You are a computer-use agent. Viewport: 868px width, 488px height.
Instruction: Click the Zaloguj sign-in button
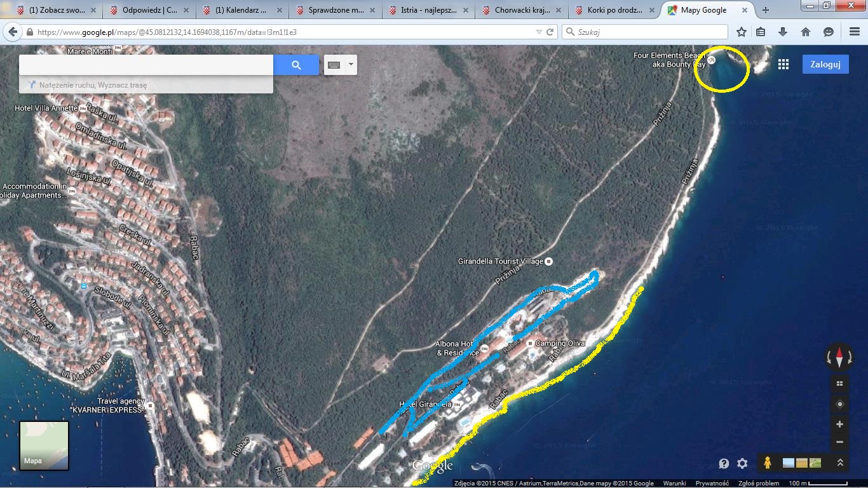[x=825, y=64]
